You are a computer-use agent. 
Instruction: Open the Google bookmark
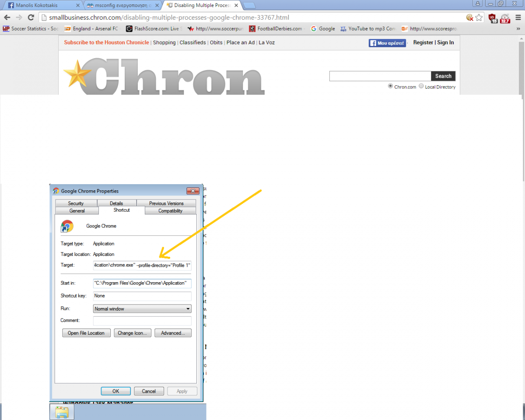coord(323,29)
